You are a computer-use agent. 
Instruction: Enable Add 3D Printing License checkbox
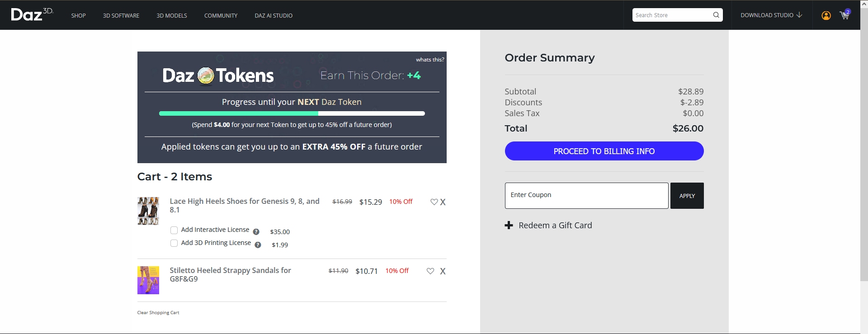174,243
